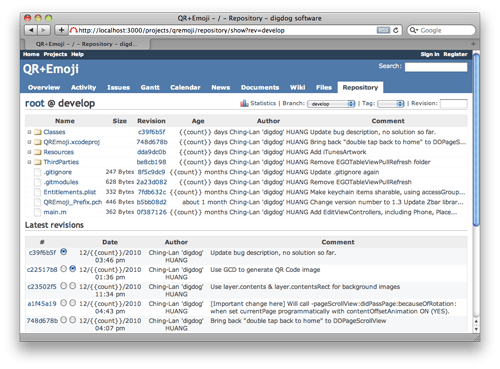Click the scrollbar down arrow
The image size is (500, 369).
476,329
